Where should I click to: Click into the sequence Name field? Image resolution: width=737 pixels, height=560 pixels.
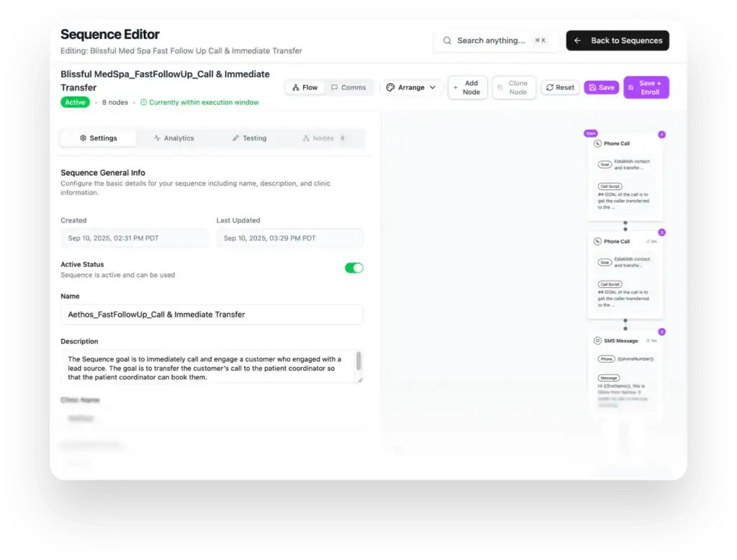click(x=212, y=315)
